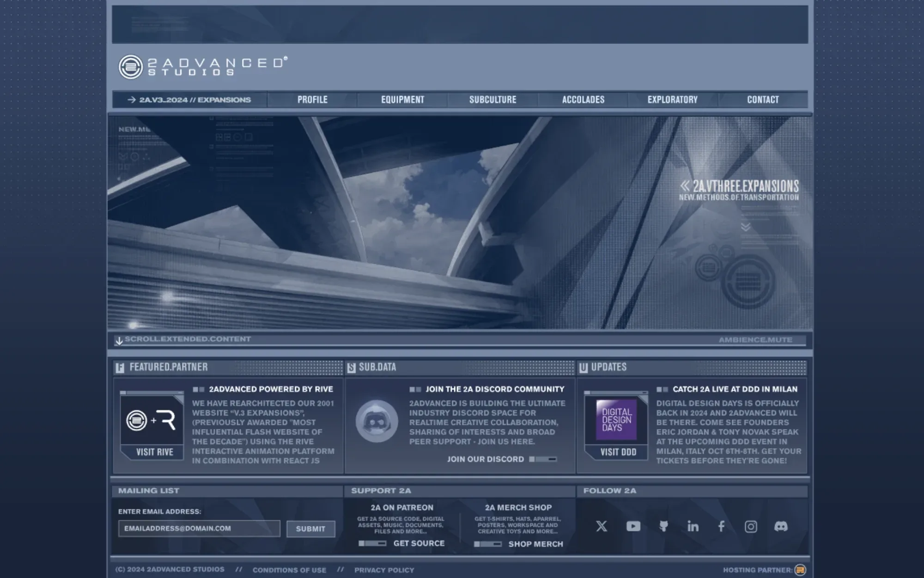Open the YouTube social icon
Image resolution: width=924 pixels, height=578 pixels.
(x=633, y=526)
